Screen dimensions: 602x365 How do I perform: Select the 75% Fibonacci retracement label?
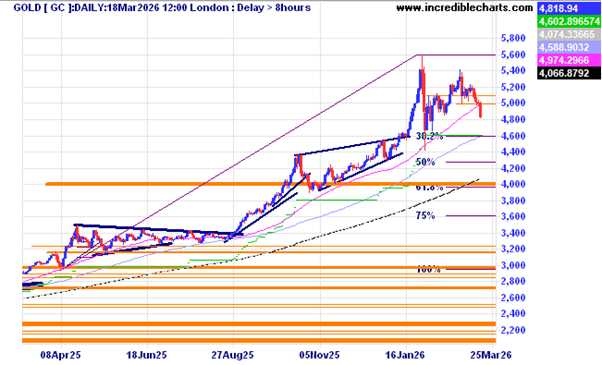point(425,216)
